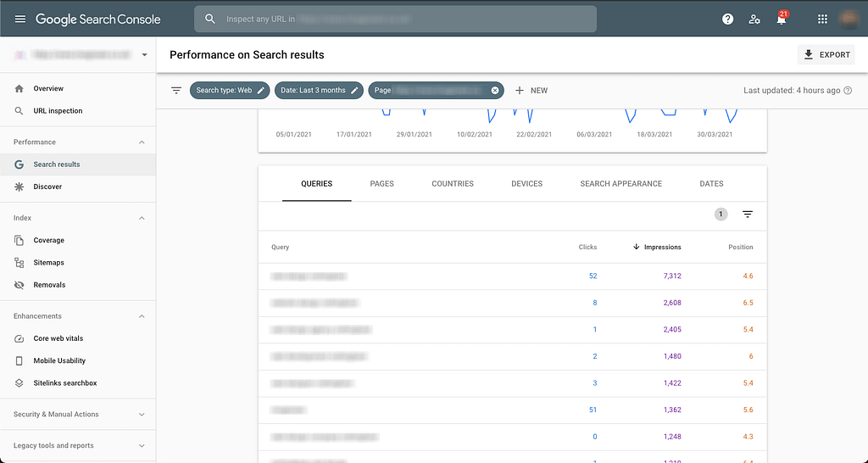Click the Google G Search results icon
Viewport: 868px width, 463px height.
coord(19,165)
